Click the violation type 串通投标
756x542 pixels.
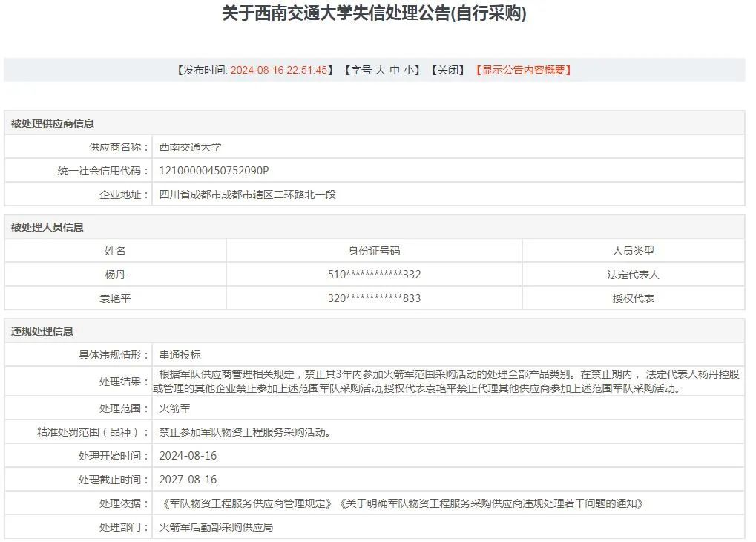(180, 355)
